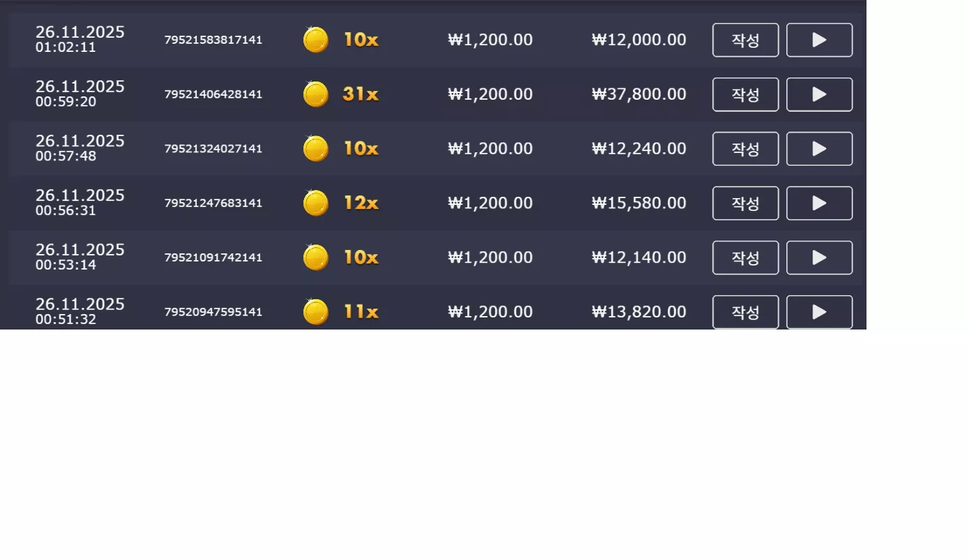Select the ₩37,800.00 win amount

coord(639,94)
